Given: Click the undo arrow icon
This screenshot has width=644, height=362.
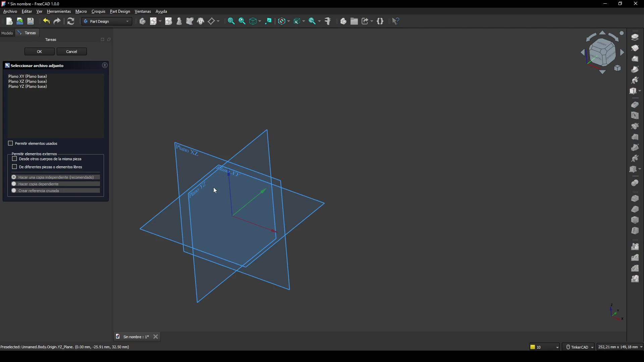Looking at the screenshot, I should point(46,21).
